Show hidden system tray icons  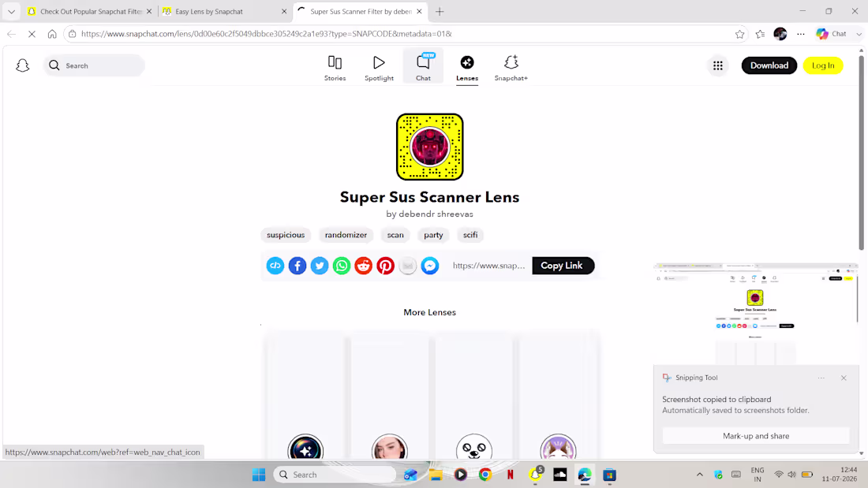click(x=700, y=475)
